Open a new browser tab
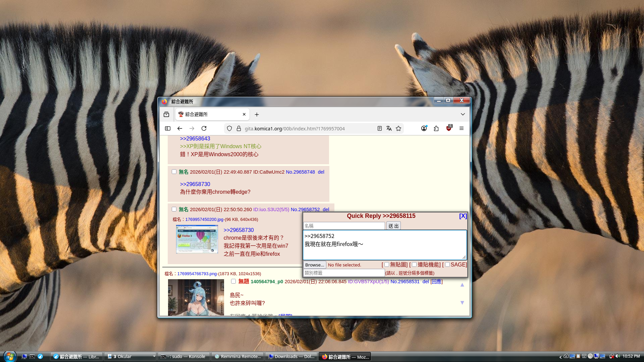644x362 pixels. coord(257,115)
